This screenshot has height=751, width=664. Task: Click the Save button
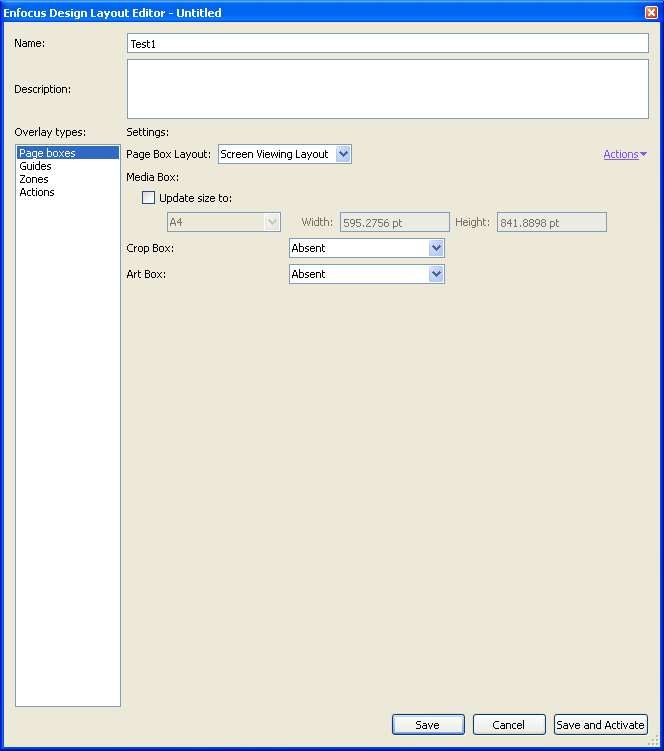click(x=428, y=725)
